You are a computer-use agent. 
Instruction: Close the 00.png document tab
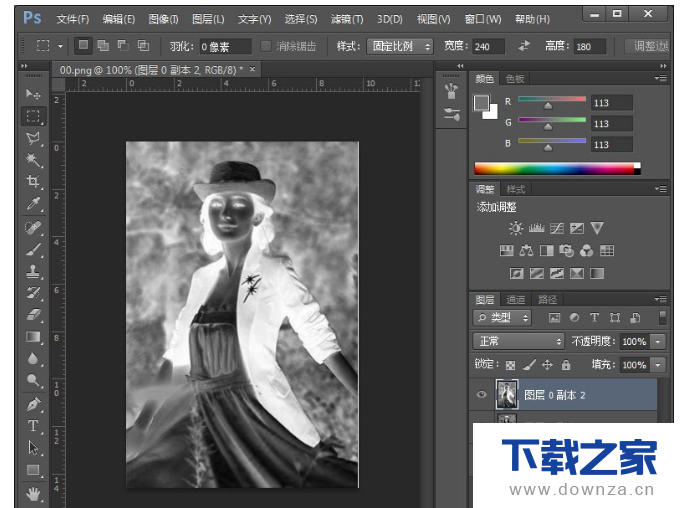(253, 69)
